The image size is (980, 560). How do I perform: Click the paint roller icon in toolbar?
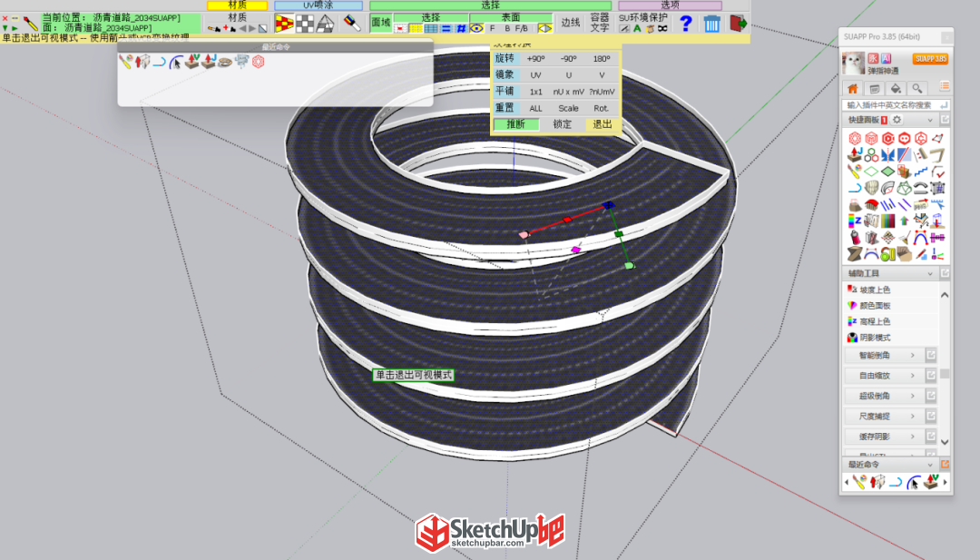pos(352,23)
